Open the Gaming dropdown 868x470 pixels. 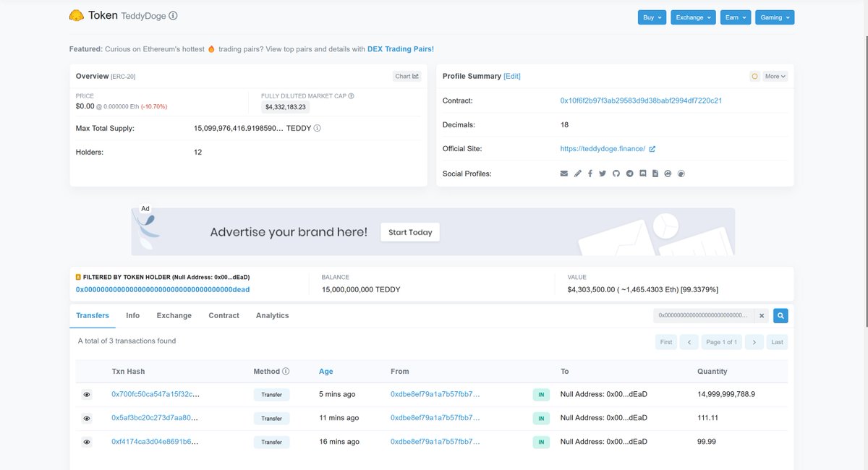pos(775,17)
